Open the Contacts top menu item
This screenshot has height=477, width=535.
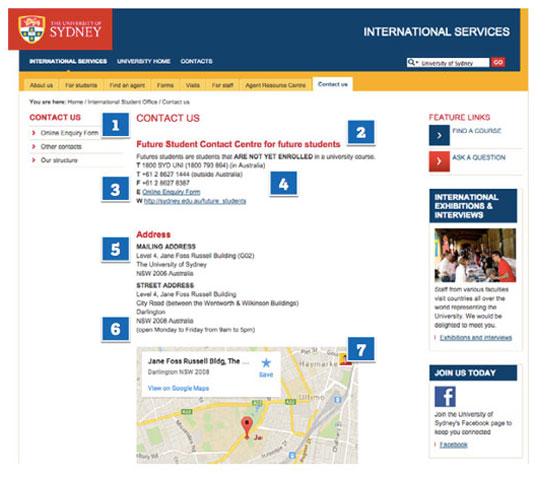(x=197, y=61)
